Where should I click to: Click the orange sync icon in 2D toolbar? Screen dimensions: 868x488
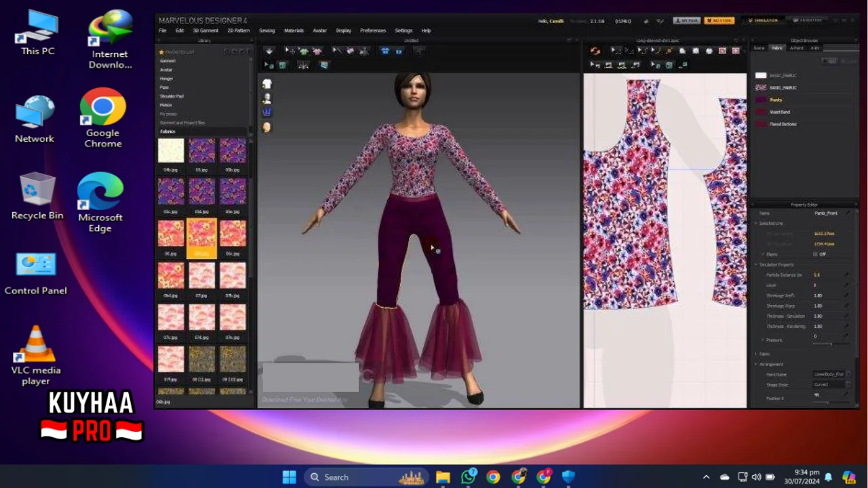pyautogui.click(x=595, y=51)
